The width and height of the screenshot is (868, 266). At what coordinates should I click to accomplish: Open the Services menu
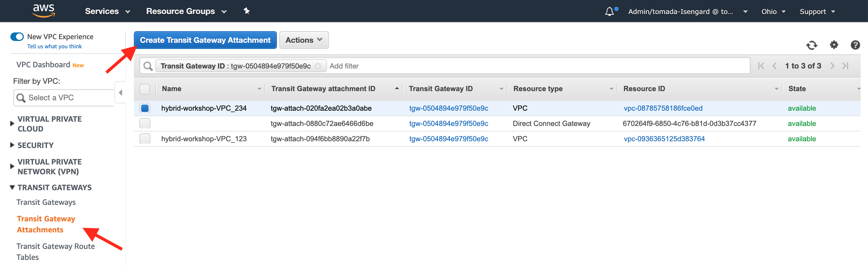coord(107,11)
